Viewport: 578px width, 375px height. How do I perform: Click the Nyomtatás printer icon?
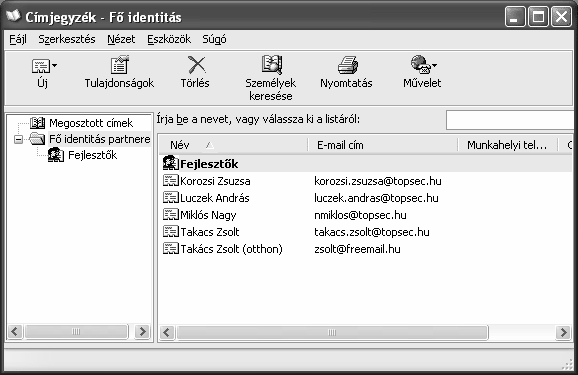pyautogui.click(x=348, y=65)
